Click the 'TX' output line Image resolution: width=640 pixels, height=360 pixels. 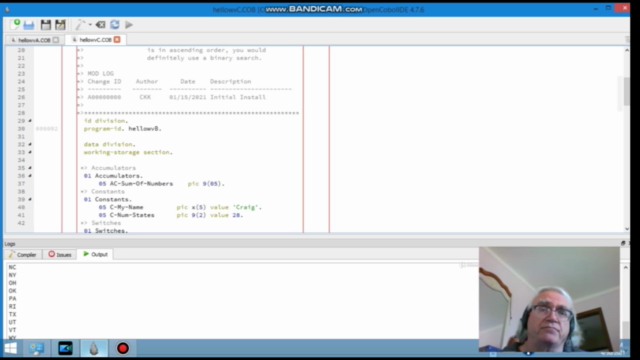pos(12,314)
